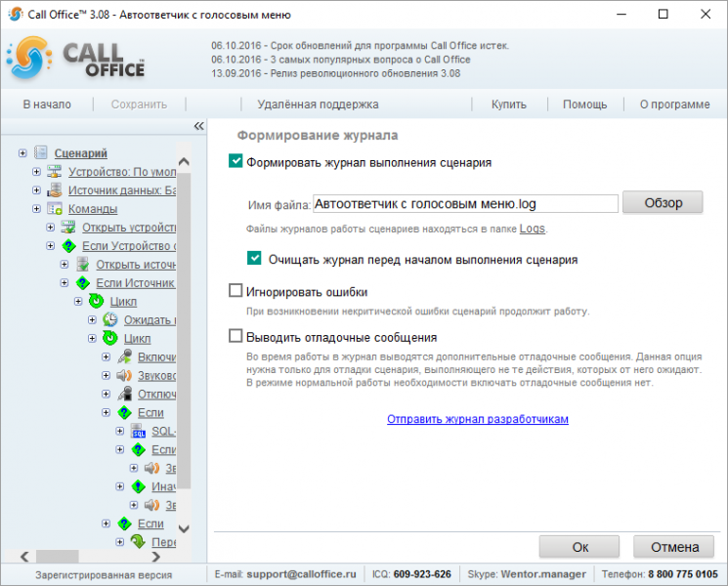Click tree scroll right arrow

(156, 556)
